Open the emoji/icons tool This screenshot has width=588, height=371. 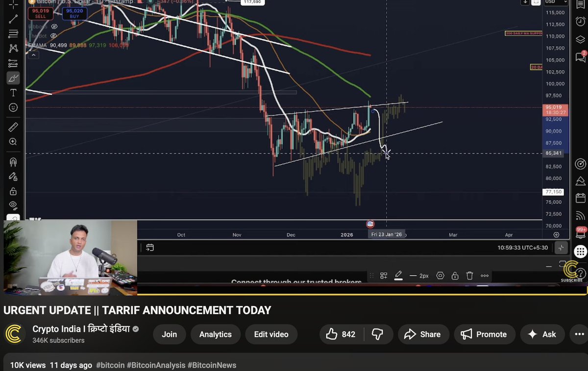(x=13, y=107)
